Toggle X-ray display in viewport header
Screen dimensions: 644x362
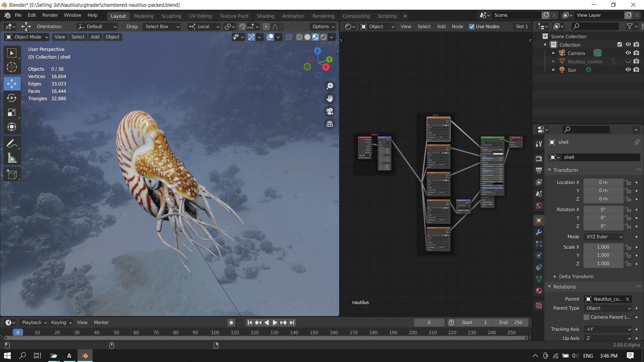point(288,37)
